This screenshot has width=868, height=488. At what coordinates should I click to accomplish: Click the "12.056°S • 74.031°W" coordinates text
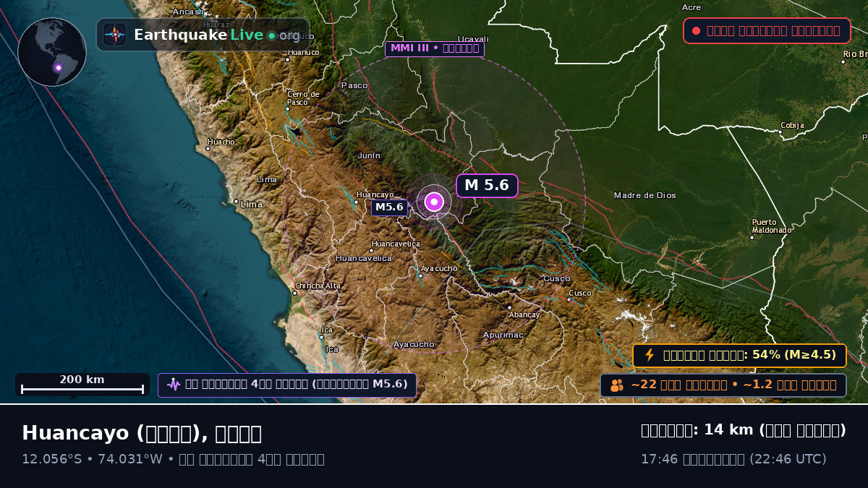92,459
